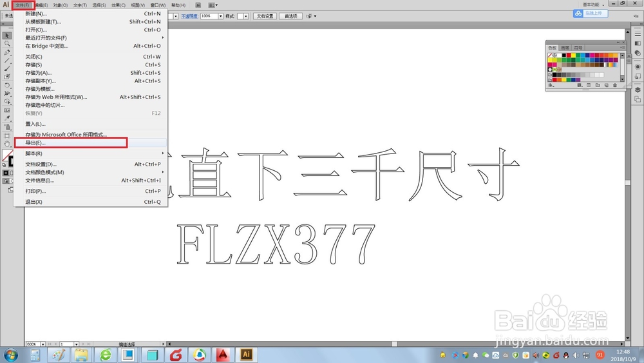Click the horizontal scrollbar thumb

(394, 344)
